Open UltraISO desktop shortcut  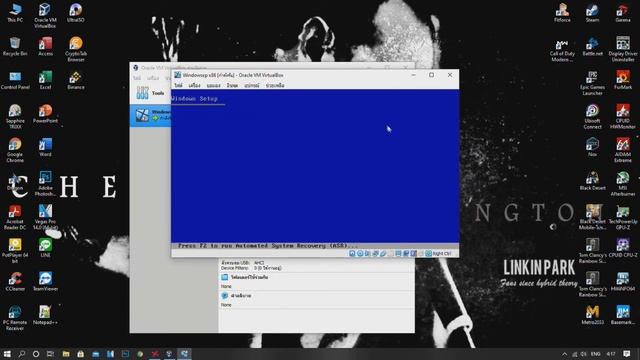pyautogui.click(x=76, y=13)
